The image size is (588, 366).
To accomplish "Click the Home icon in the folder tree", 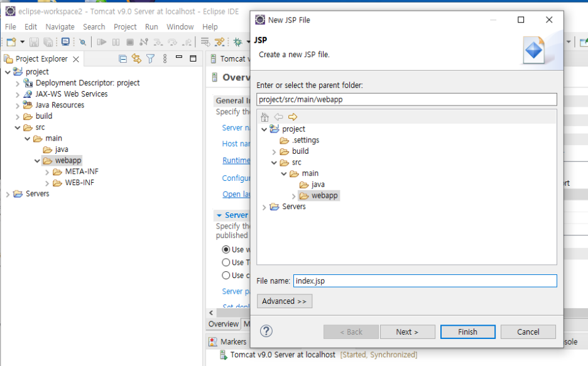I will pos(264,117).
